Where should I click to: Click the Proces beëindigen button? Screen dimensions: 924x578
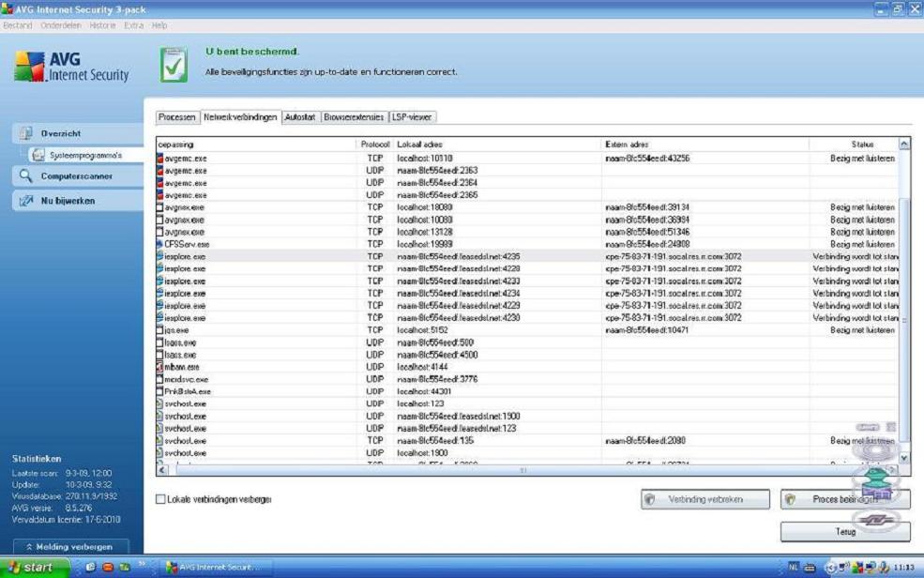845,499
